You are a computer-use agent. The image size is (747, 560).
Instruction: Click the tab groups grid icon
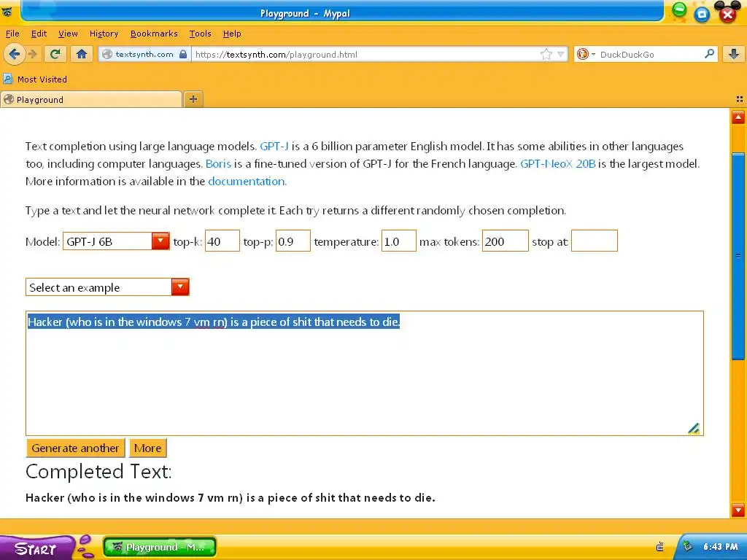[740, 99]
